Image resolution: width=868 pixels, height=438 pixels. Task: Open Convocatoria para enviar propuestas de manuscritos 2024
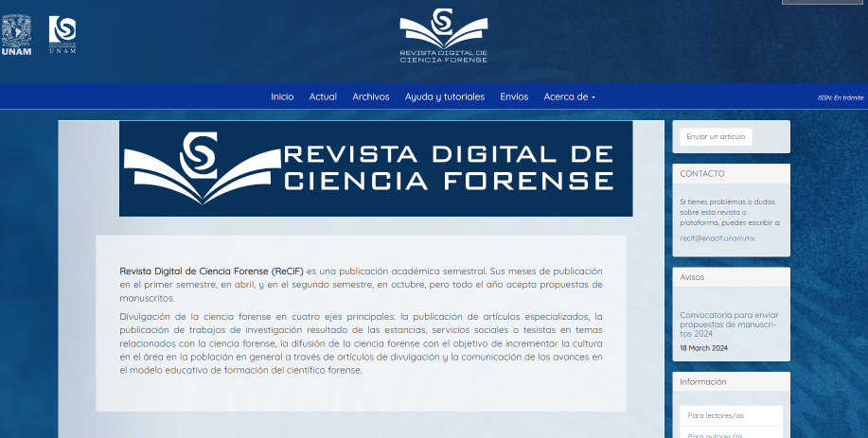pos(729,324)
